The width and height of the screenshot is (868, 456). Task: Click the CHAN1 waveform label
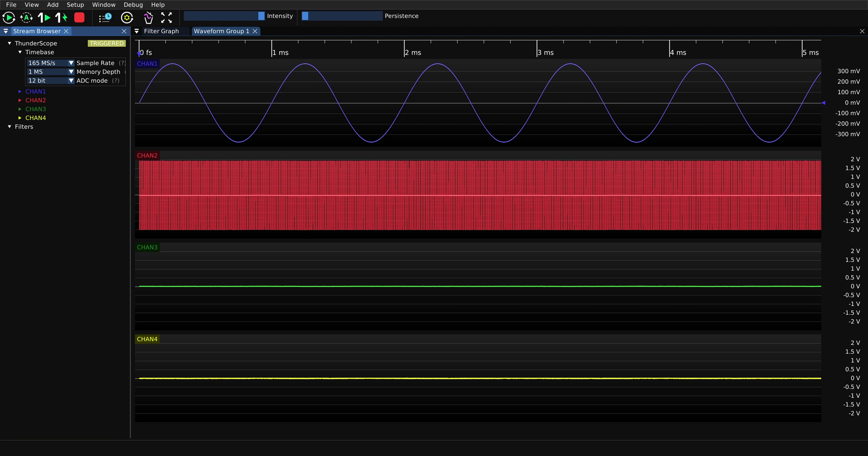147,64
